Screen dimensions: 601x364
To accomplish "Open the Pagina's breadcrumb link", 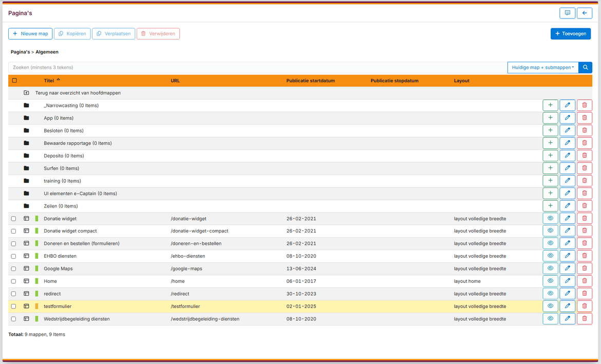I will (x=20, y=52).
